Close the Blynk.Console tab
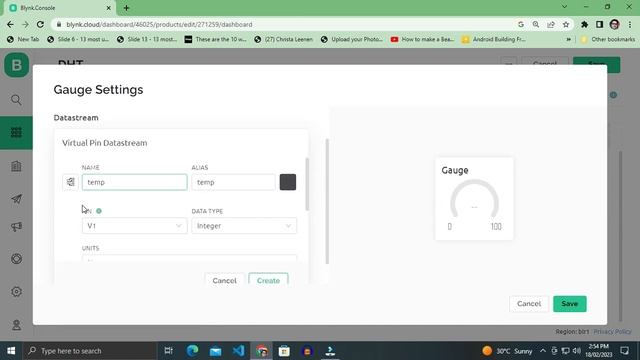This screenshot has width=640, height=360. [x=109, y=8]
